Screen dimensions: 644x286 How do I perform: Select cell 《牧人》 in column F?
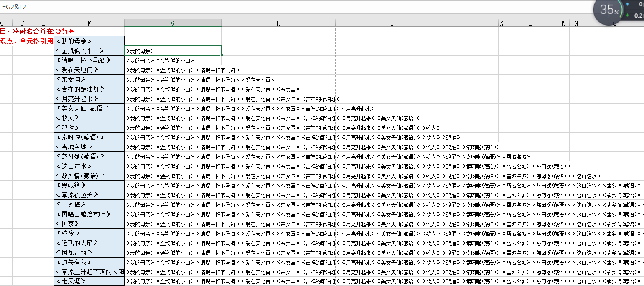click(x=89, y=118)
